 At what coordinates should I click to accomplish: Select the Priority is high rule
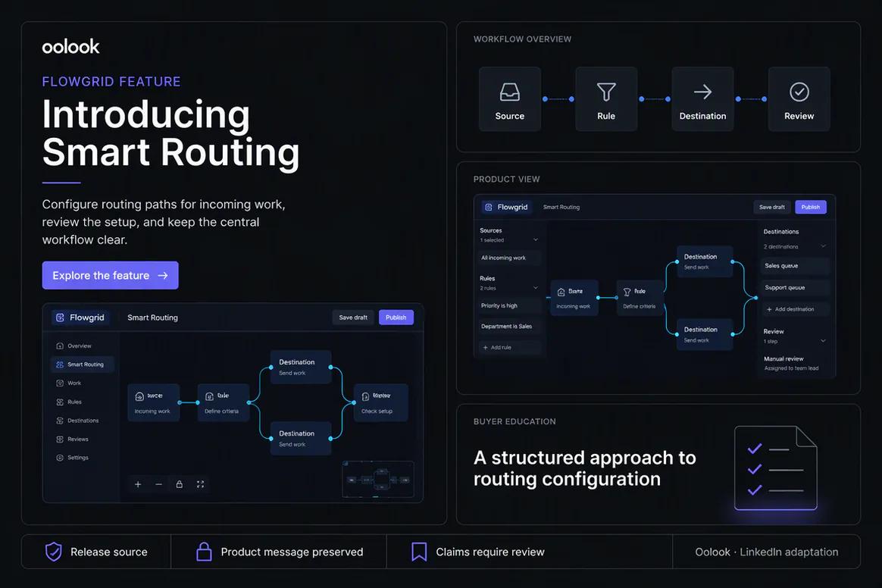click(x=509, y=305)
